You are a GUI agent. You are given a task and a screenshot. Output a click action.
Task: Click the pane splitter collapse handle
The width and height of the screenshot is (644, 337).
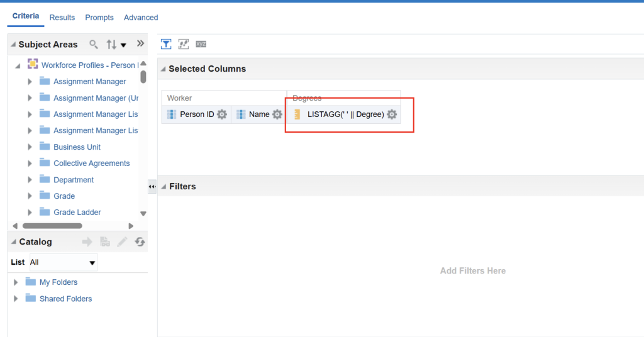[x=152, y=187]
